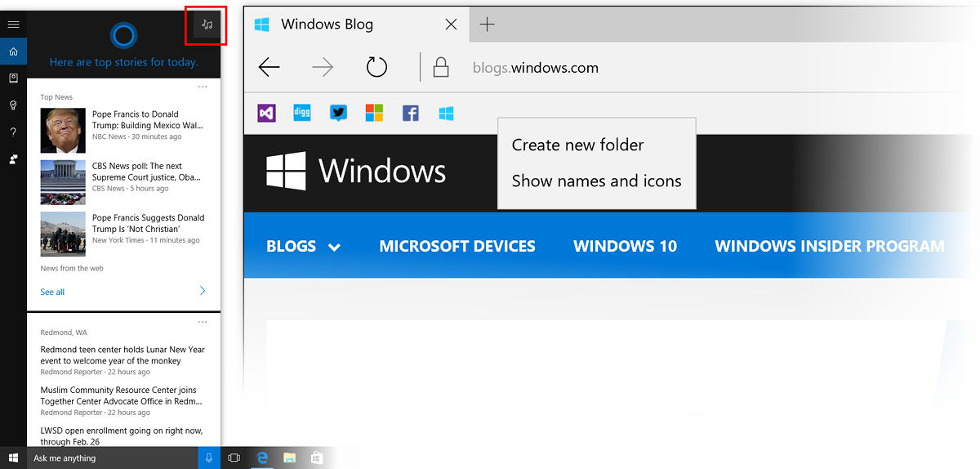Screen dimensions: 980x469
Task: Click the Windows logo on blog header
Action: coord(356,171)
